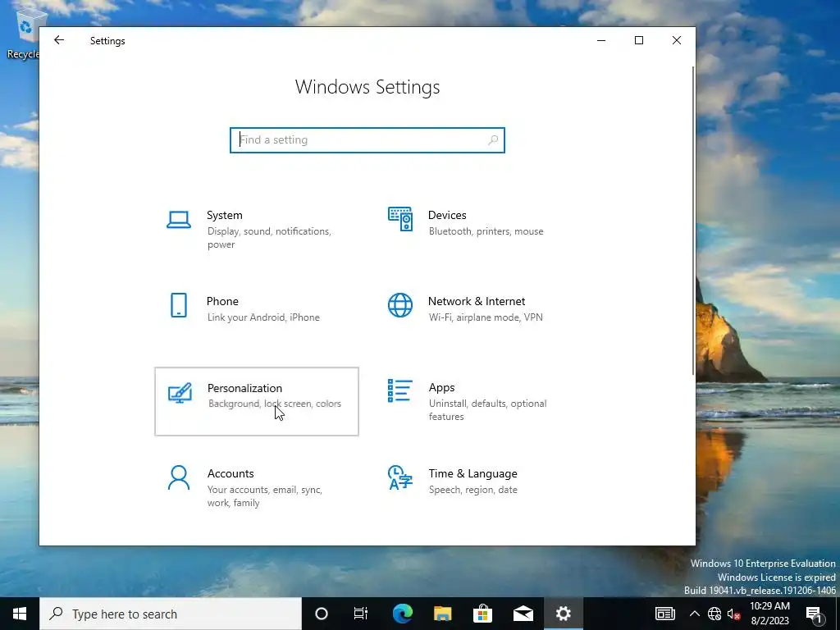Click "Bluetooth, printers, mouse" description
The image size is (840, 630).
point(486,231)
